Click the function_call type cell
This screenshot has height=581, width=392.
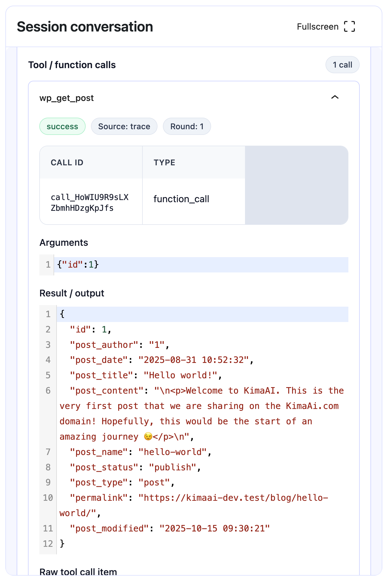point(181,199)
